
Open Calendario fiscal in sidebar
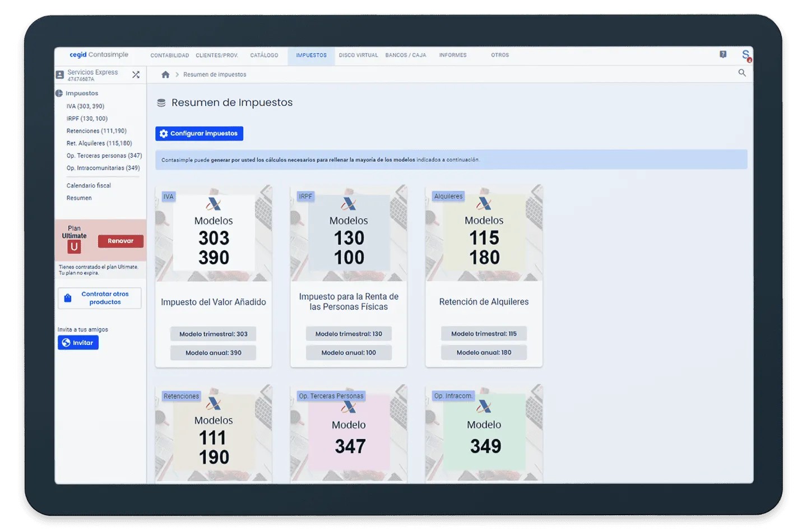(x=89, y=185)
